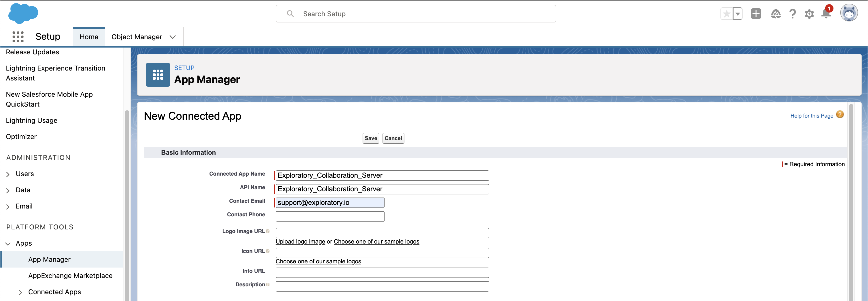Click the PLATFORM TOOLS heading

pyautogui.click(x=40, y=227)
